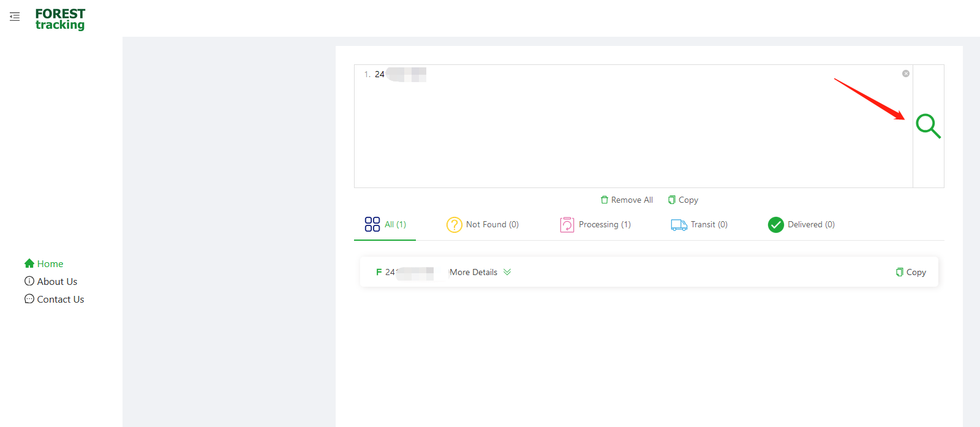The width and height of the screenshot is (980, 427).
Task: Click the green magnifier search icon
Action: tap(928, 126)
